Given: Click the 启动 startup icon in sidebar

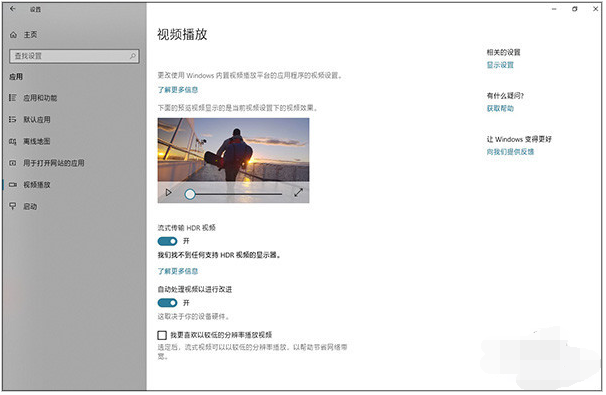Looking at the screenshot, I should point(13,206).
